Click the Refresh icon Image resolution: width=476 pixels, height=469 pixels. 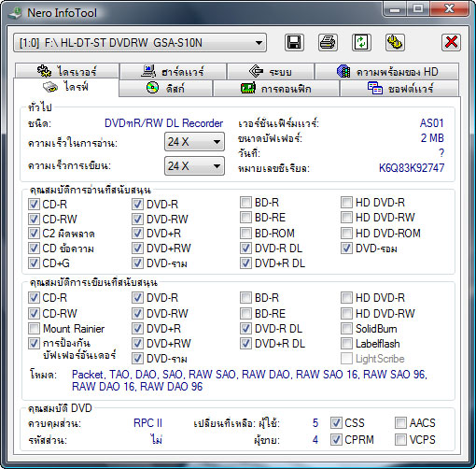(361, 42)
